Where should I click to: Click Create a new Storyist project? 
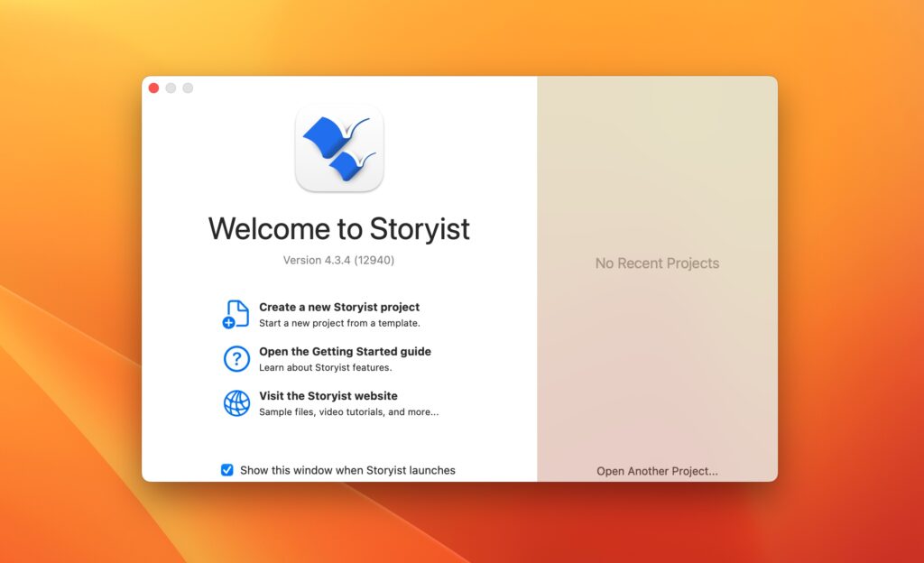pyautogui.click(x=339, y=307)
